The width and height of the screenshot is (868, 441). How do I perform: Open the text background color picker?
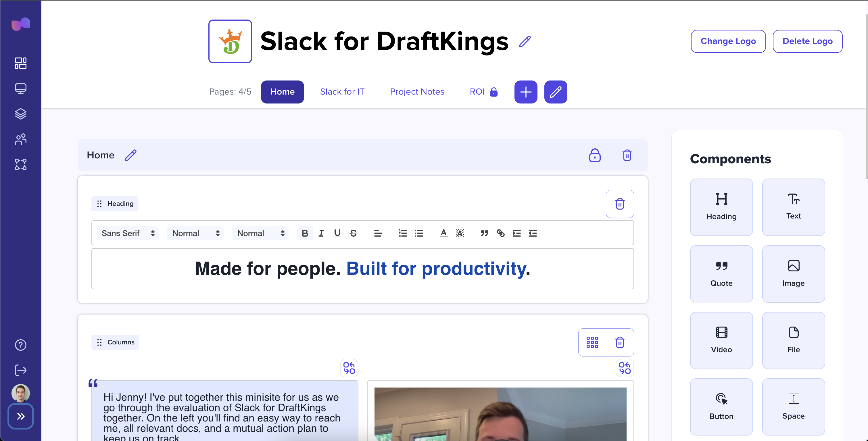pos(460,233)
